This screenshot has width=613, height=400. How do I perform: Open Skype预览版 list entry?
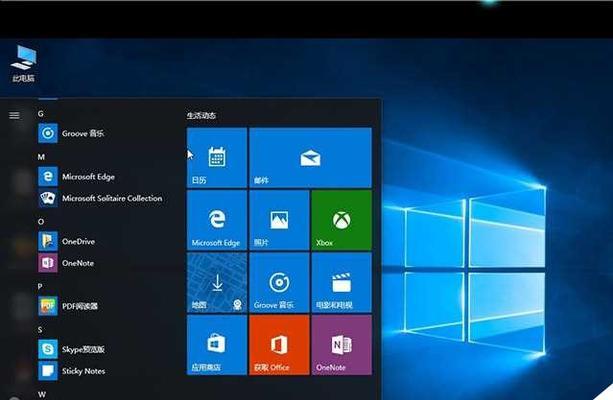[83, 350]
